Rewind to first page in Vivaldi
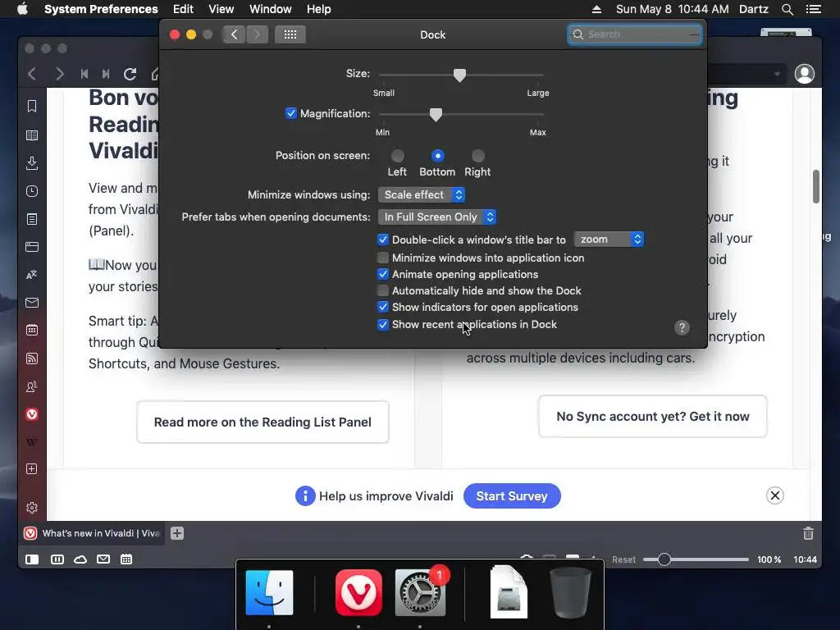840x630 pixels. click(x=84, y=74)
